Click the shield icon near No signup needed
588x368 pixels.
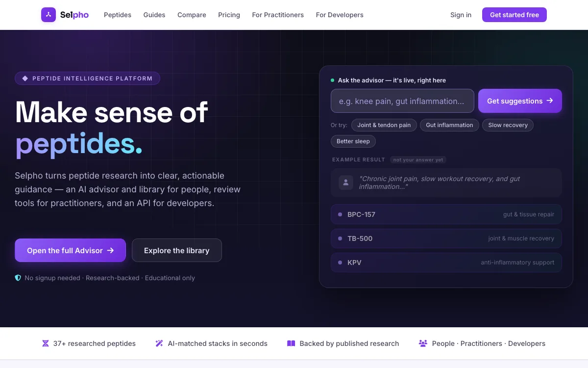click(18, 278)
